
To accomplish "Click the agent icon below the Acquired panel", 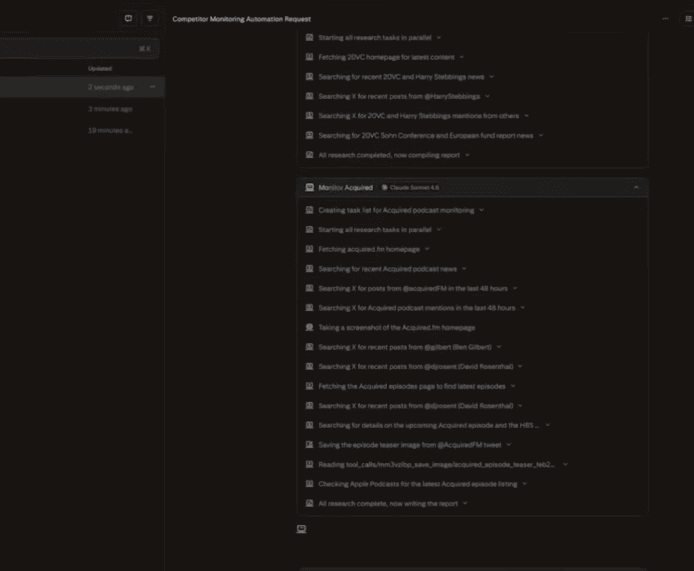I will (301, 529).
